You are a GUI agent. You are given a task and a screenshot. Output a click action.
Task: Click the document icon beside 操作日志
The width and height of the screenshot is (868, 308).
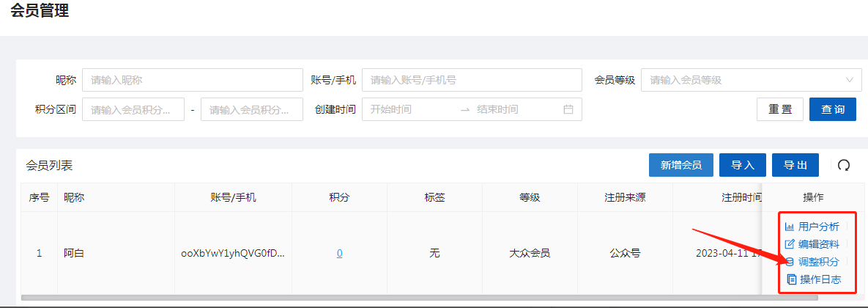pyautogui.click(x=790, y=279)
